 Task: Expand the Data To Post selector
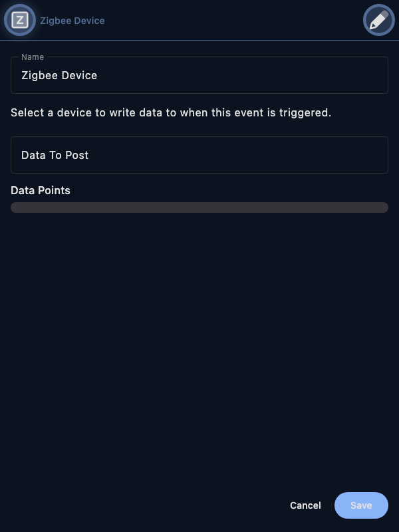(199, 155)
